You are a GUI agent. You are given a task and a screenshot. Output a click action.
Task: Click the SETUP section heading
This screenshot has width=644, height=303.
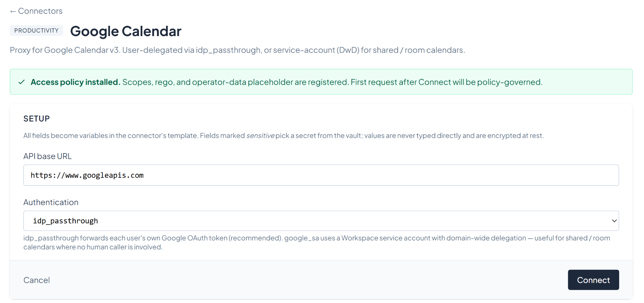(36, 119)
